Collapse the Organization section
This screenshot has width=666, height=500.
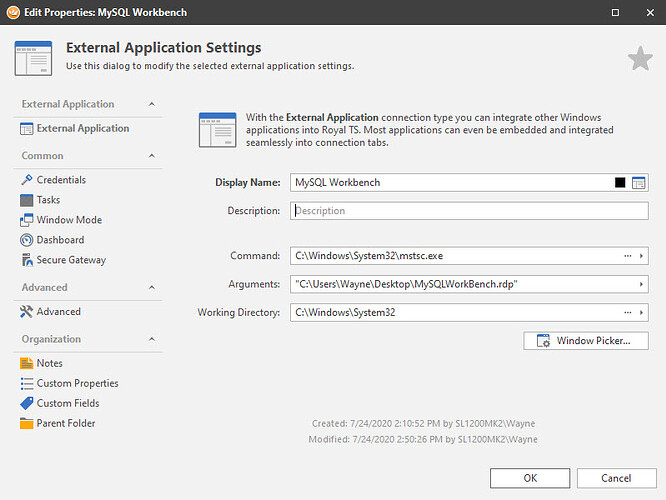[x=151, y=339]
